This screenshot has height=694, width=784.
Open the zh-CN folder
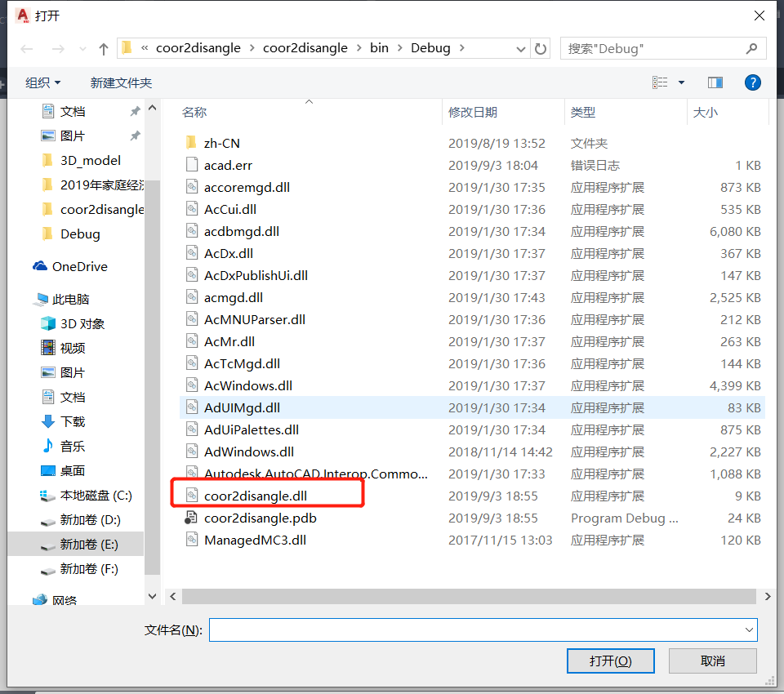(221, 142)
